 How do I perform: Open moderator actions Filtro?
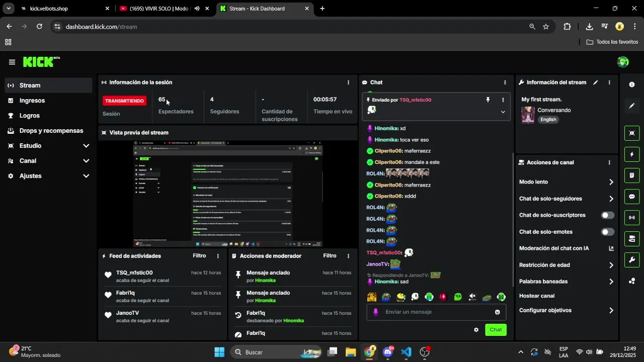[330, 256]
